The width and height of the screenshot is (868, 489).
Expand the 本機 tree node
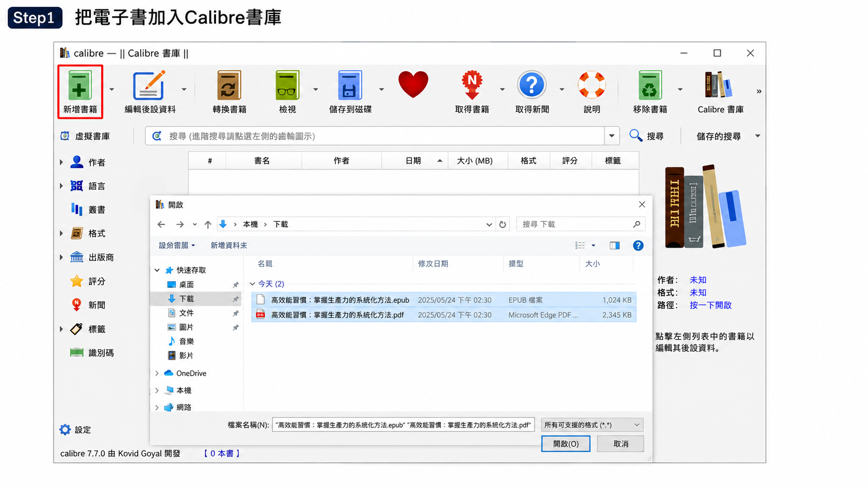tap(157, 390)
